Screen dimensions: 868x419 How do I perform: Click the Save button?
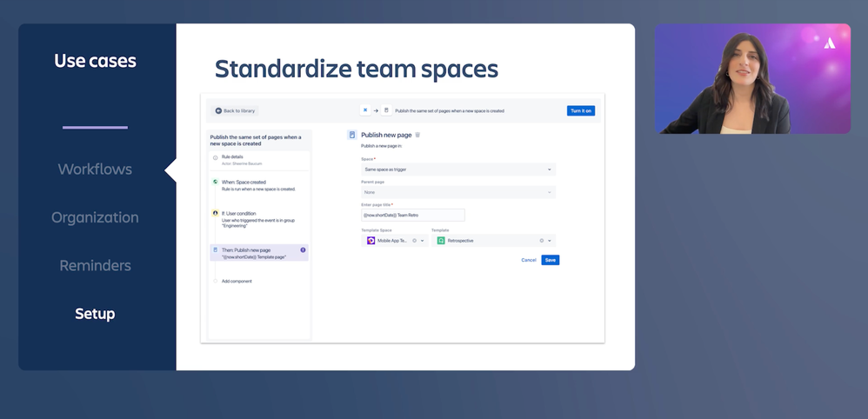(x=551, y=260)
